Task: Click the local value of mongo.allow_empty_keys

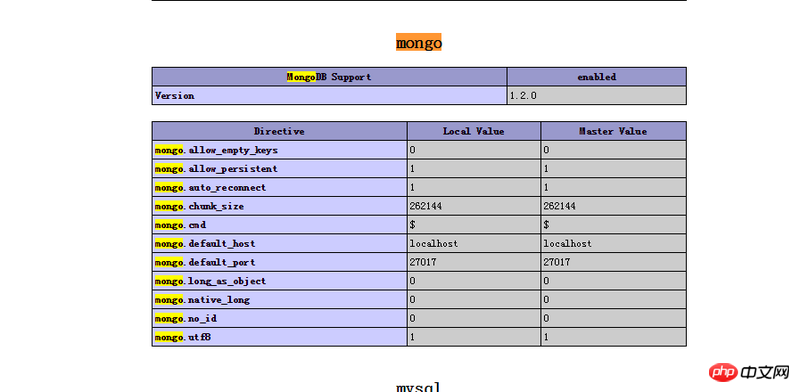Action: point(473,150)
